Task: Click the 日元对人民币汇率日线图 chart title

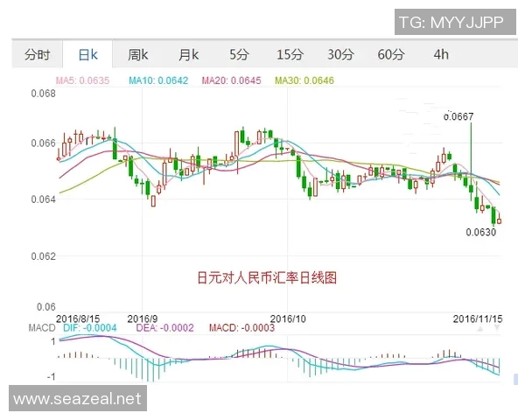Action: pos(266,277)
